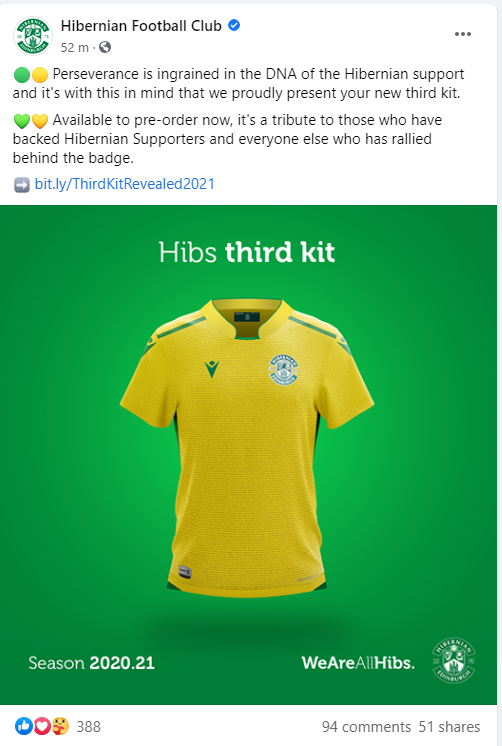This screenshot has width=502, height=746.
Task: Click the blue Like reaction icon
Action: click(23, 726)
